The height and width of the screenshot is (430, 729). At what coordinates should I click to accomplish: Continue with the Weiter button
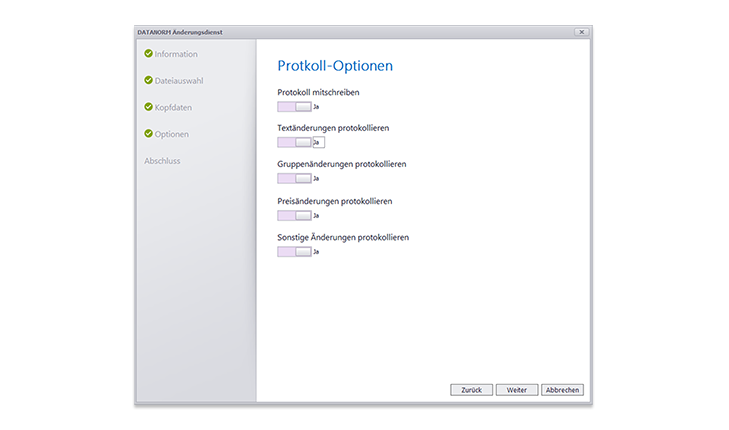(517, 390)
